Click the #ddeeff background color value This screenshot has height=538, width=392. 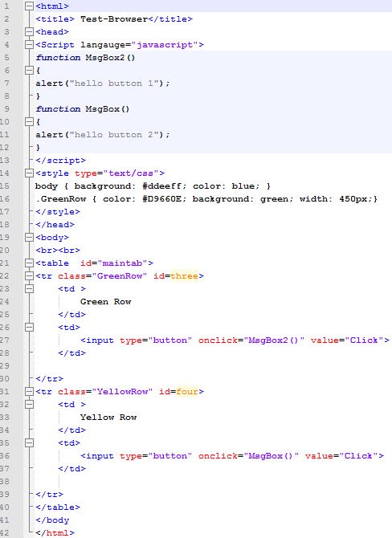(165, 186)
